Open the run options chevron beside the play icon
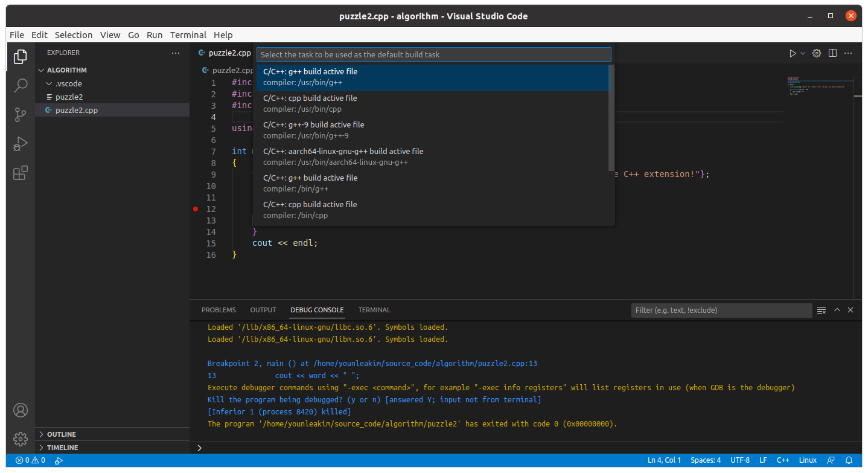Image resolution: width=868 pixels, height=473 pixels. tap(803, 53)
